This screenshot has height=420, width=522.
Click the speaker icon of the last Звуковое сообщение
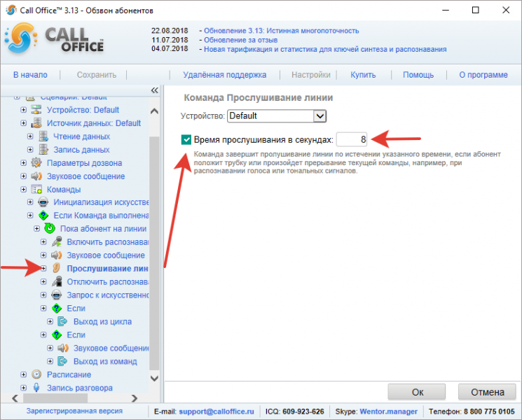coord(63,348)
